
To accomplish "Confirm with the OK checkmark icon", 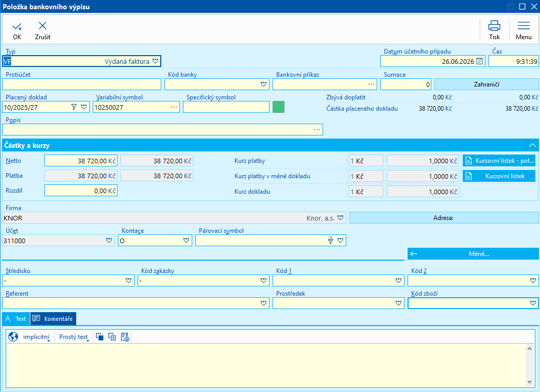I will point(17,26).
